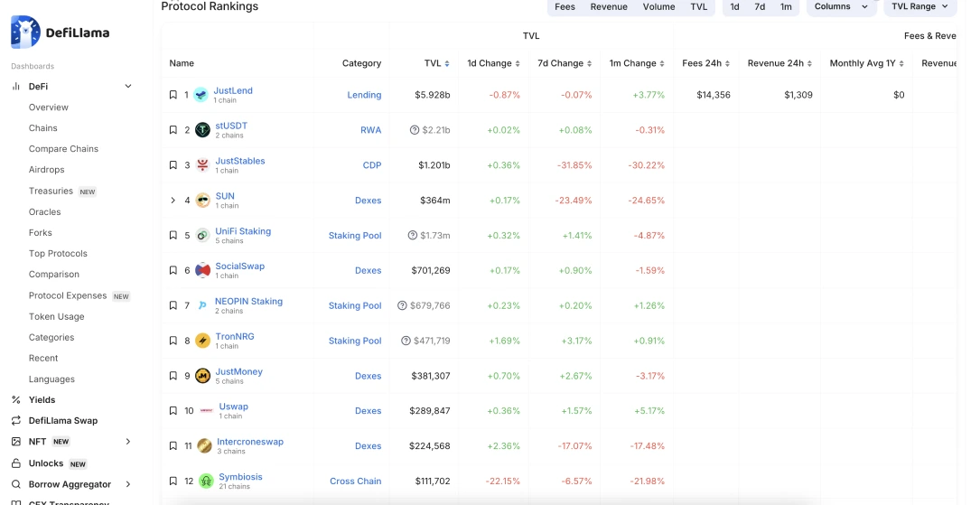Click the NEOPIN TVL help icon
This screenshot has height=505, width=980.
(x=403, y=305)
